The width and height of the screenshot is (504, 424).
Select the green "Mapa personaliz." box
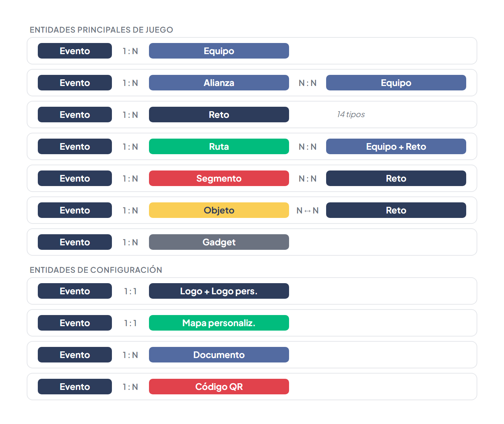pyautogui.click(x=219, y=323)
